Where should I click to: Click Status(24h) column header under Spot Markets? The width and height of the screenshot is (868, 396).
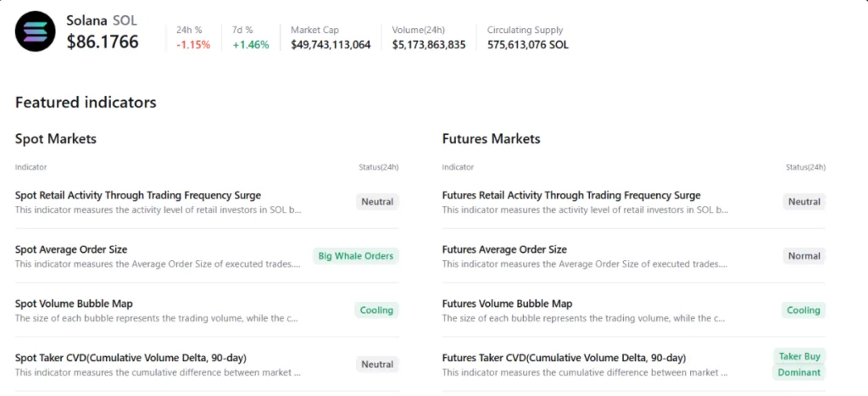point(379,167)
